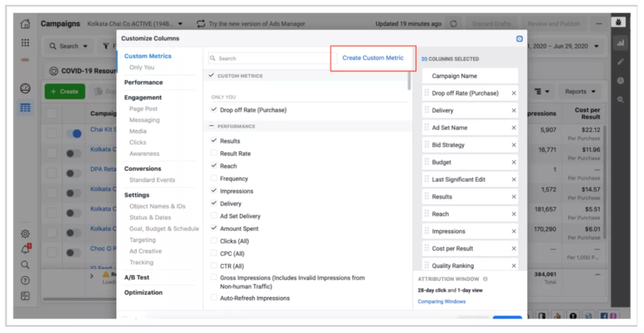The image size is (644, 333).
Task: Click the help question mark icon
Action: click(x=25, y=281)
